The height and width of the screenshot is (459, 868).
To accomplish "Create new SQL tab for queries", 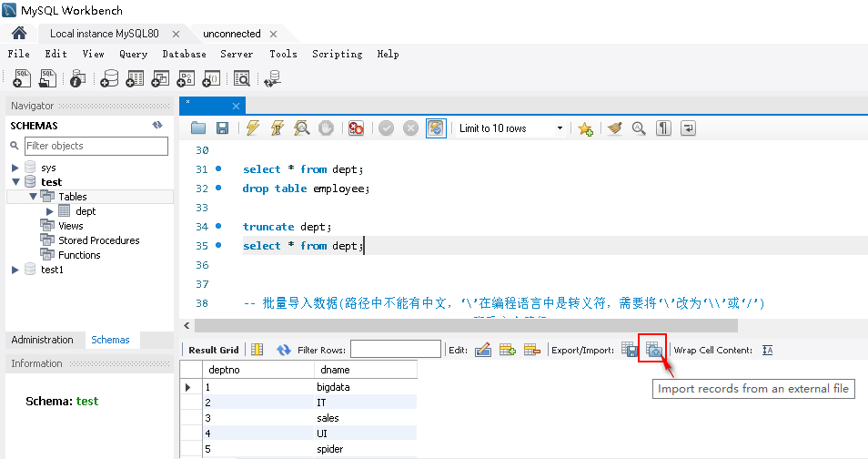I will tap(22, 78).
